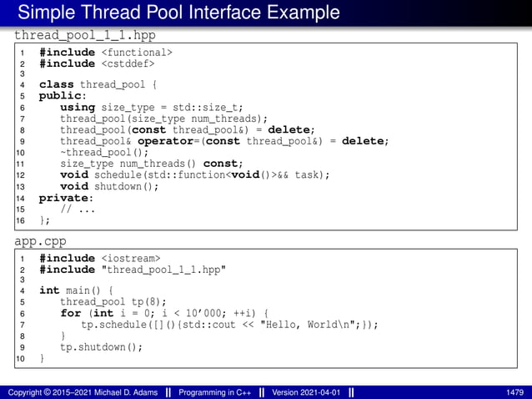This screenshot has width=532, height=399.
Task: Click the 'void schedule(std::function...' line
Action: [x=195, y=174]
